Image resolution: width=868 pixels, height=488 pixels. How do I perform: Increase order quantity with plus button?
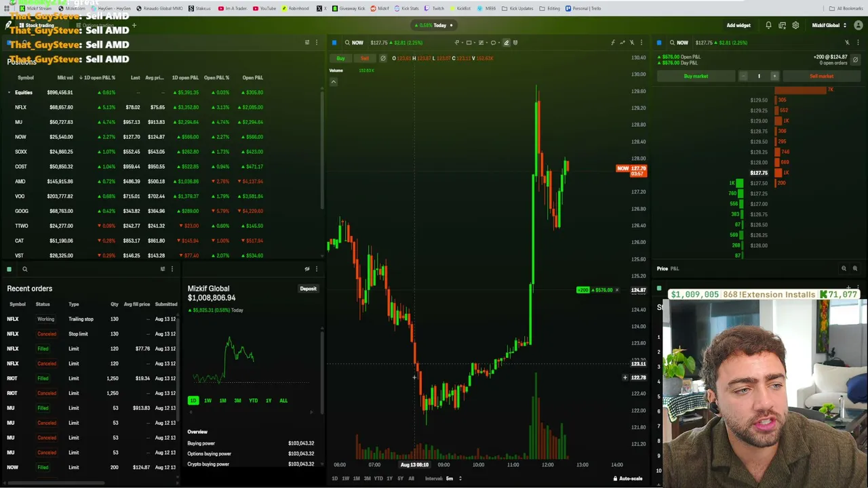pyautogui.click(x=774, y=76)
